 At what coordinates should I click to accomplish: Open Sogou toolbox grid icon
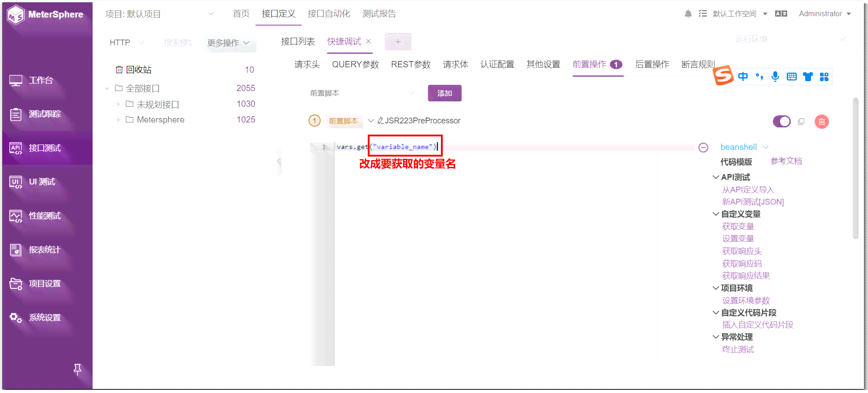[824, 77]
